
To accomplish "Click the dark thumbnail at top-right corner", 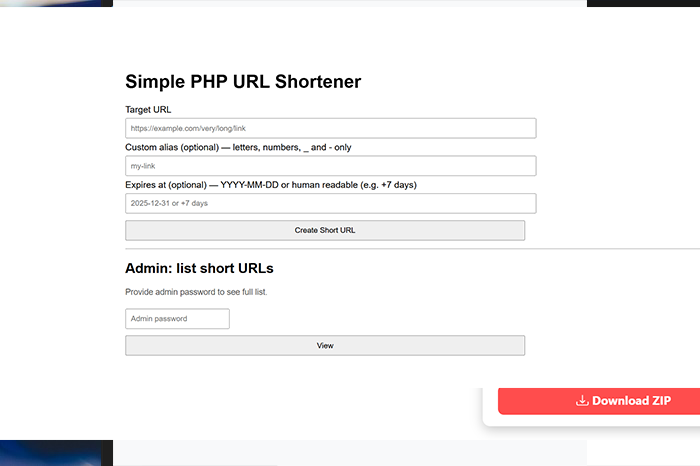I will coord(643,3).
